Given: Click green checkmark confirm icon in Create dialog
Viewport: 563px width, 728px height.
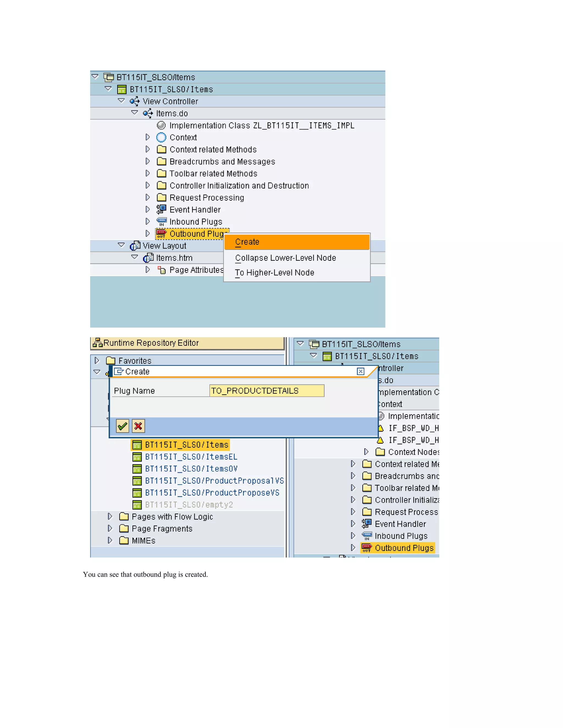Looking at the screenshot, I should tap(122, 426).
